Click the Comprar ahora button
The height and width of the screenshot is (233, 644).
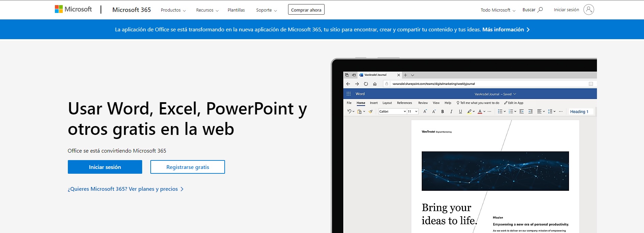[x=306, y=10]
